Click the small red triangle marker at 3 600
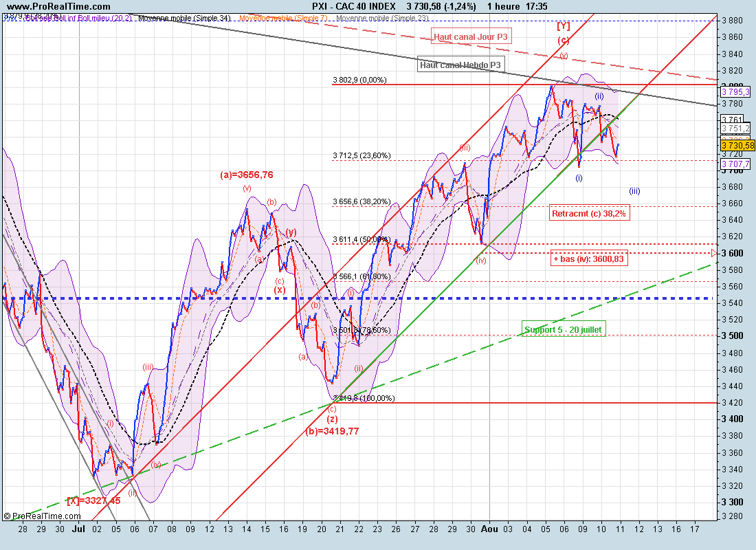 click(x=715, y=253)
